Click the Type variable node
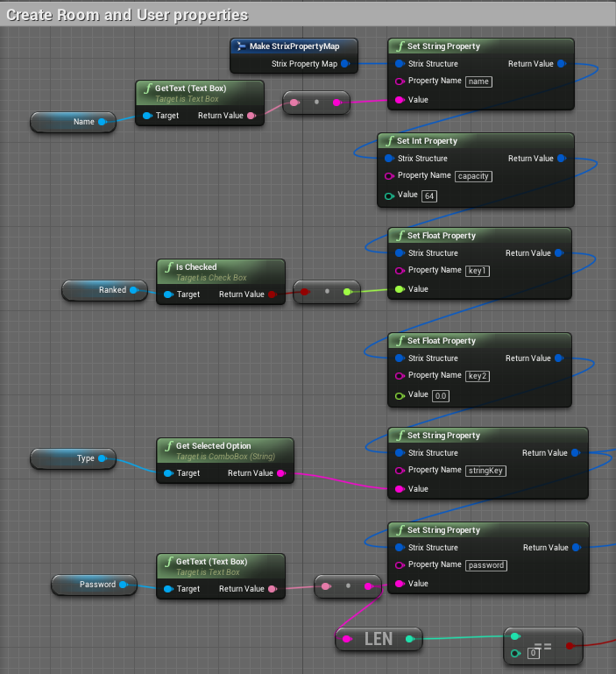Screen dimensions: 616x674 click(73, 458)
